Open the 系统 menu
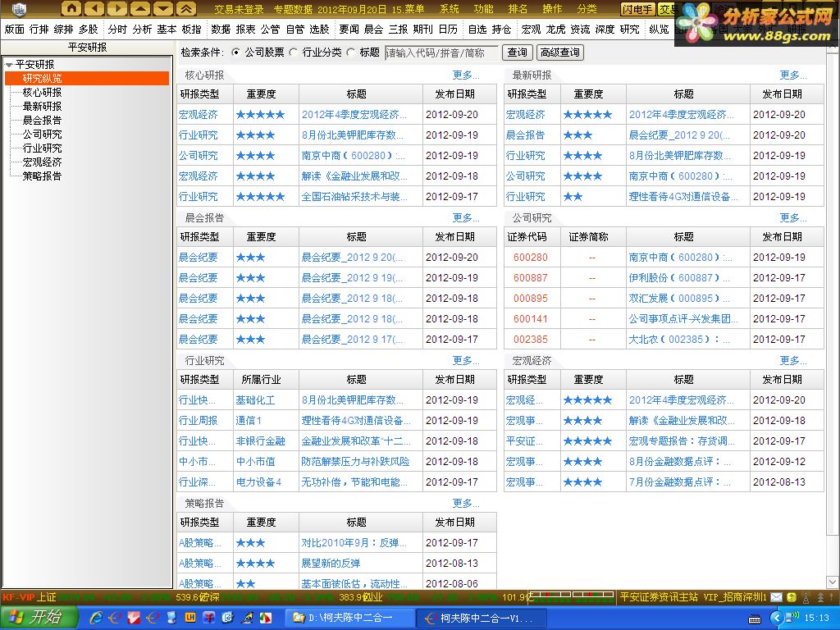The height and width of the screenshot is (630, 840). [449, 9]
